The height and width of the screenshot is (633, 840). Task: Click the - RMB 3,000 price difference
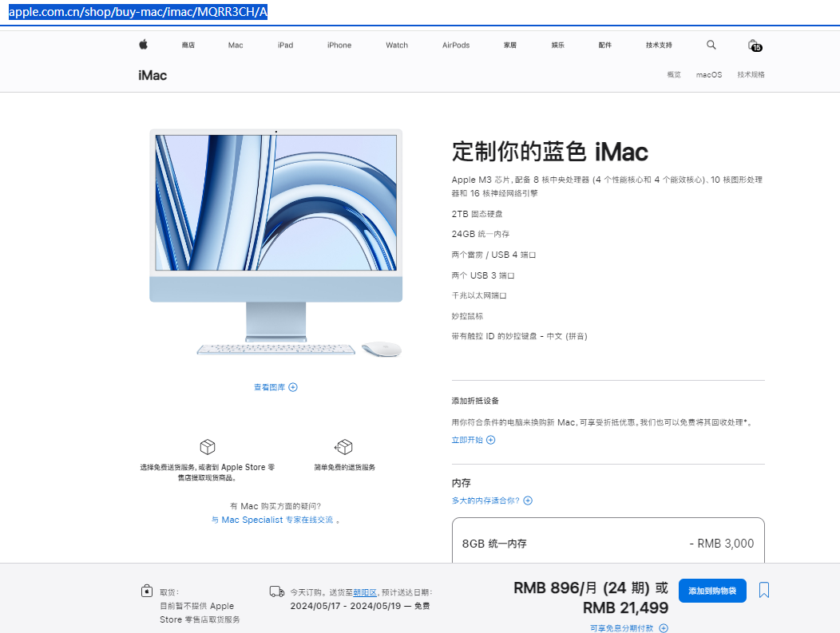point(721,544)
